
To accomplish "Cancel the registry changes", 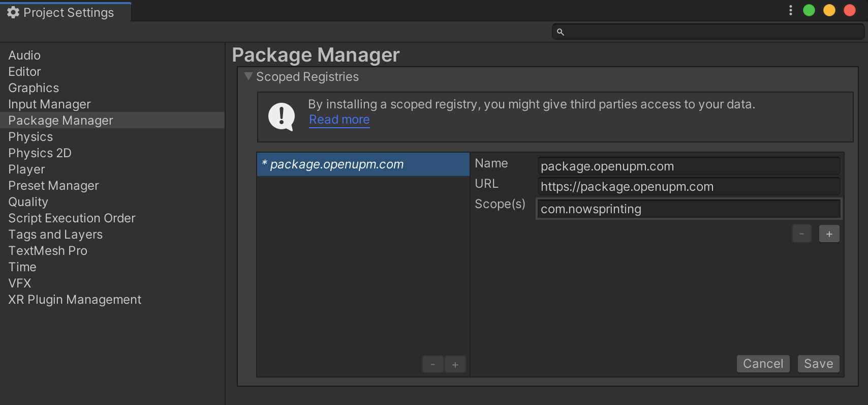I will tap(763, 364).
